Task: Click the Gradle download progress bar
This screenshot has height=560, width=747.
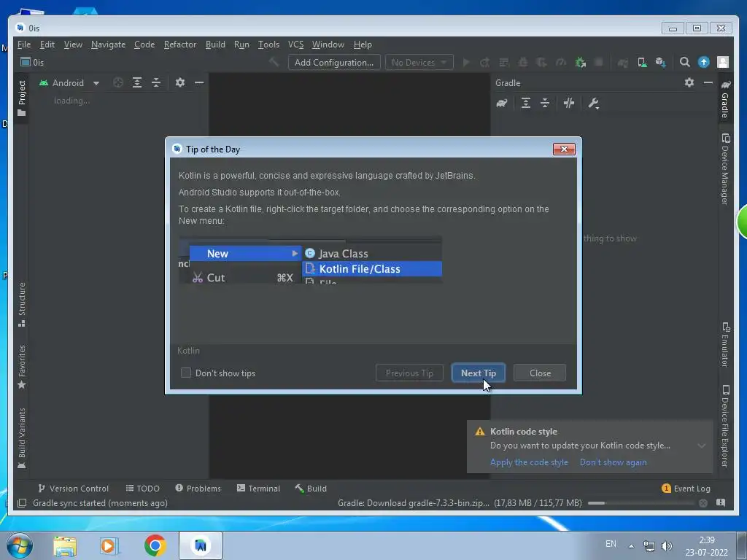Action: pyautogui.click(x=641, y=503)
